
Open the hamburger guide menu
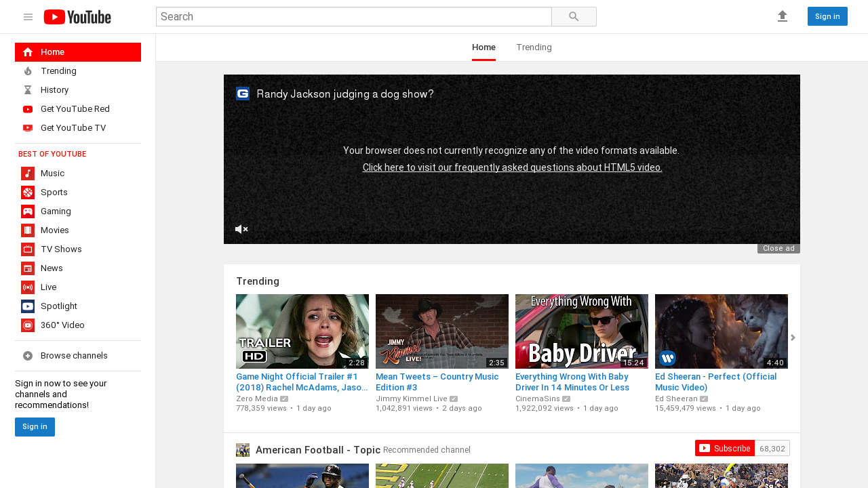(28, 17)
